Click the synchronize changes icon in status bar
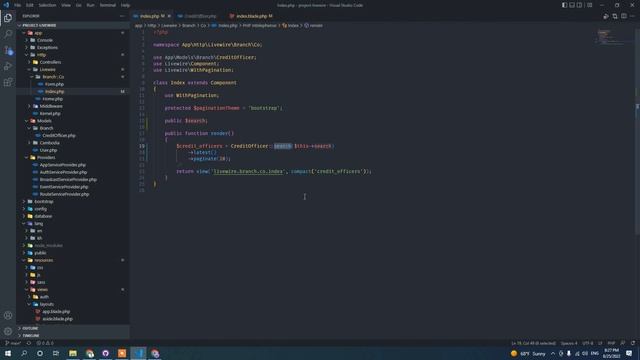 tap(29, 343)
